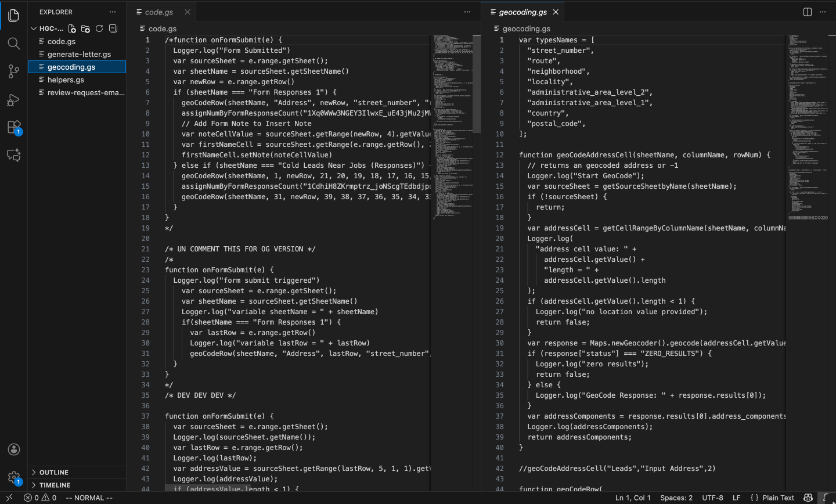Refresh the Explorer file list
This screenshot has height=504, width=836.
[99, 28]
